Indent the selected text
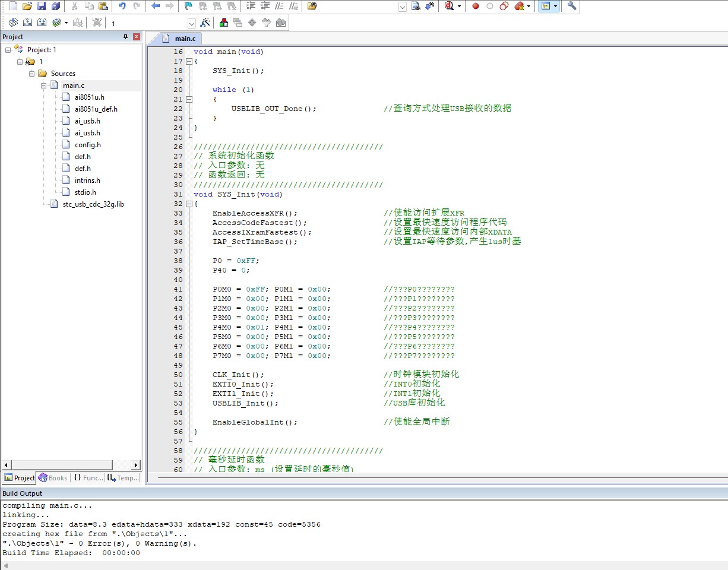This screenshot has width=728, height=570. pos(251,6)
